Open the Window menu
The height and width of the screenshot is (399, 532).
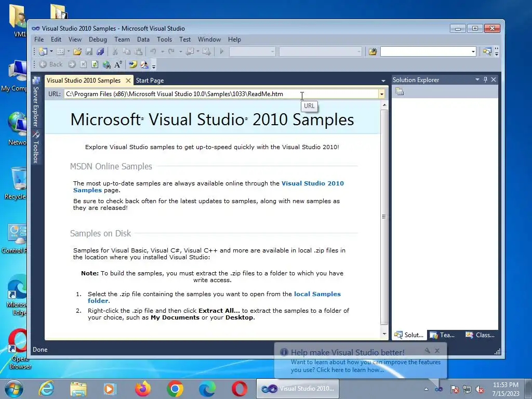[x=209, y=39]
